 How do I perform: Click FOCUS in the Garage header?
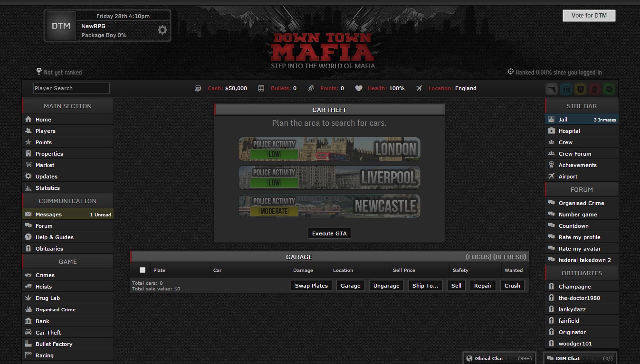pyautogui.click(x=478, y=257)
